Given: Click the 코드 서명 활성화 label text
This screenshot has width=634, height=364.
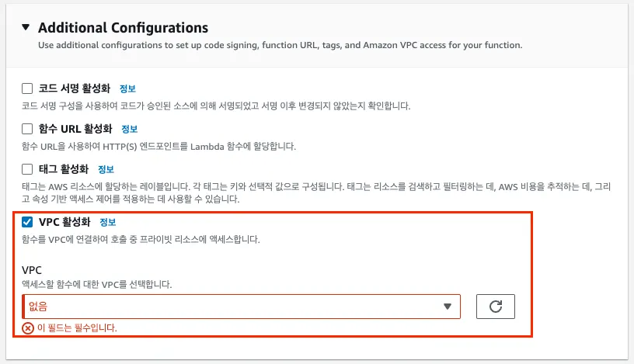Looking at the screenshot, I should [x=75, y=88].
